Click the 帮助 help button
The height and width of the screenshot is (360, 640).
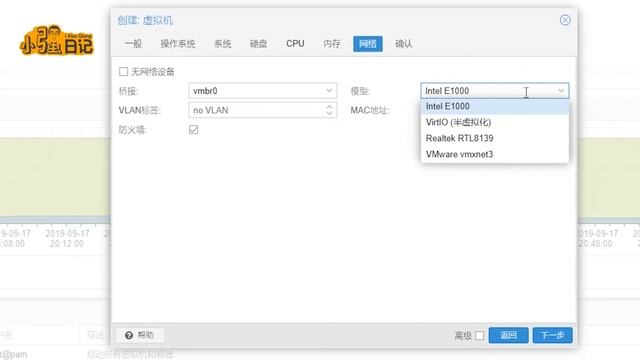pos(140,335)
